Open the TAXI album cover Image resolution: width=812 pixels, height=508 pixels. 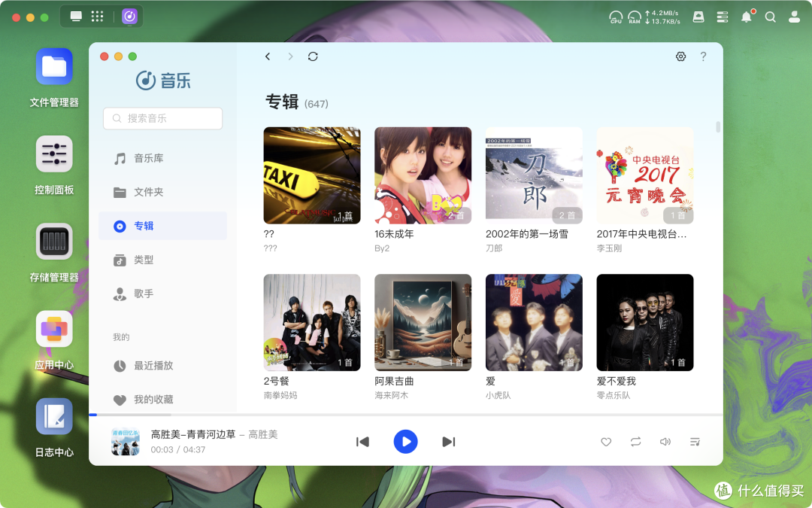[x=312, y=175]
